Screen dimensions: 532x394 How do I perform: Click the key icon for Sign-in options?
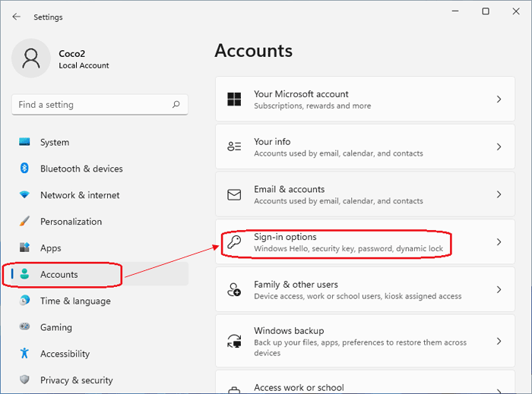point(234,242)
